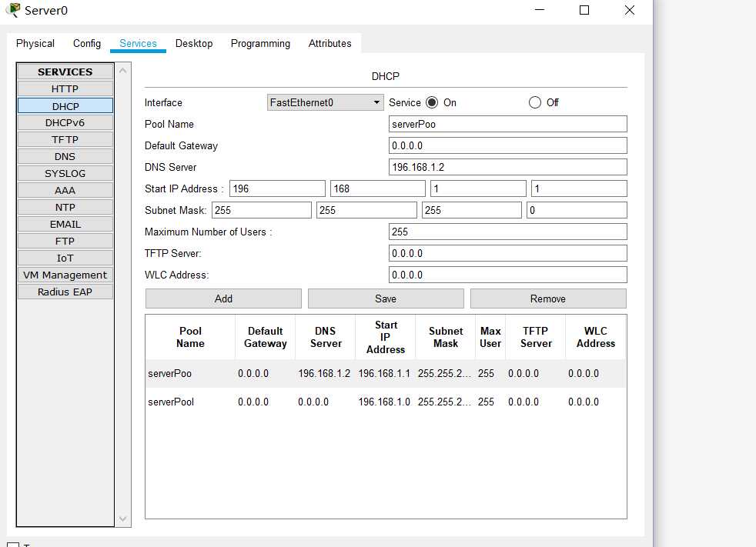756x547 pixels.
Task: Click Start IP second octet 168
Action: (x=378, y=188)
